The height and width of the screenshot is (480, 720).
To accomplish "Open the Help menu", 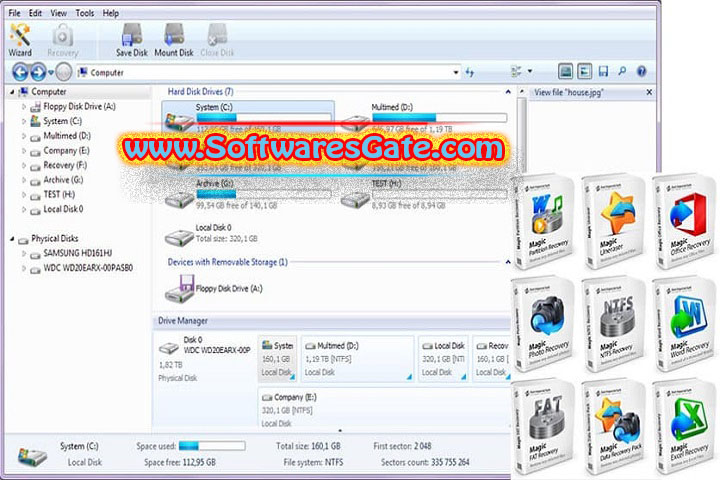I will (x=111, y=13).
